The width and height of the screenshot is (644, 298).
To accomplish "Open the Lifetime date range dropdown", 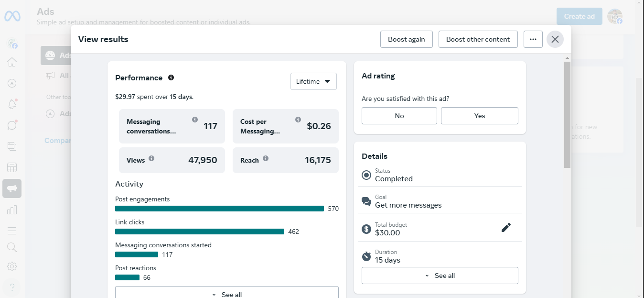I will point(313,81).
